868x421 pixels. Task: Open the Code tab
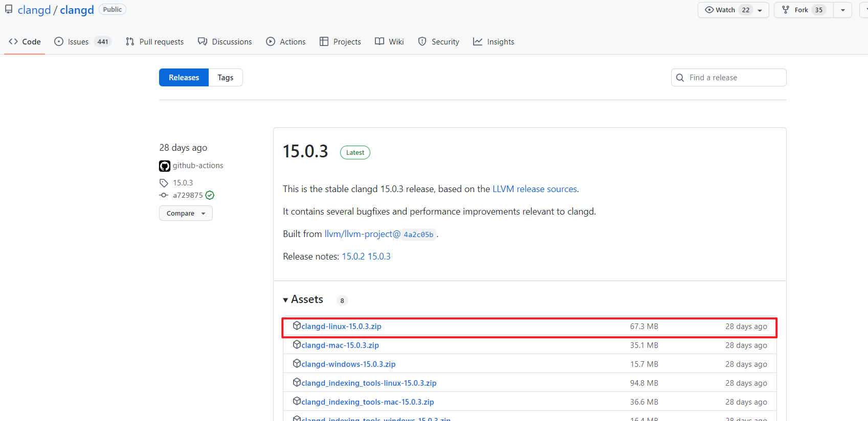tap(25, 42)
